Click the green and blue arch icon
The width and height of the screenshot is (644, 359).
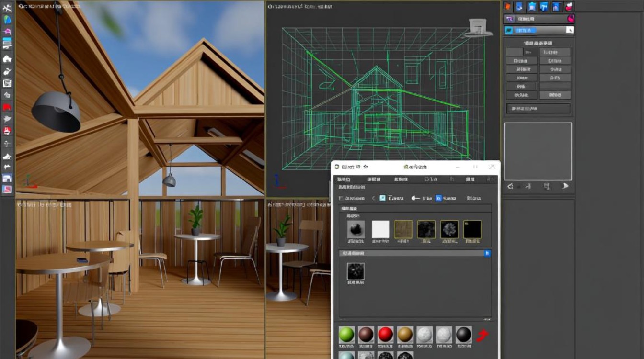coord(7,20)
